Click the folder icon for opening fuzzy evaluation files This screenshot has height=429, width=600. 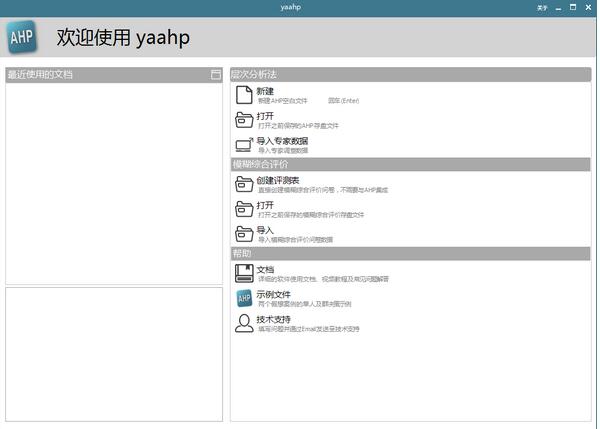click(244, 209)
